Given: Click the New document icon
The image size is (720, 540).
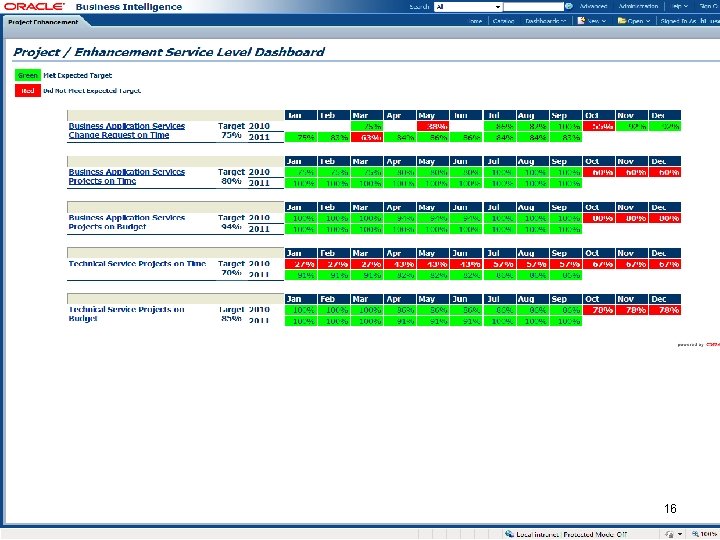Looking at the screenshot, I should pyautogui.click(x=581, y=21).
